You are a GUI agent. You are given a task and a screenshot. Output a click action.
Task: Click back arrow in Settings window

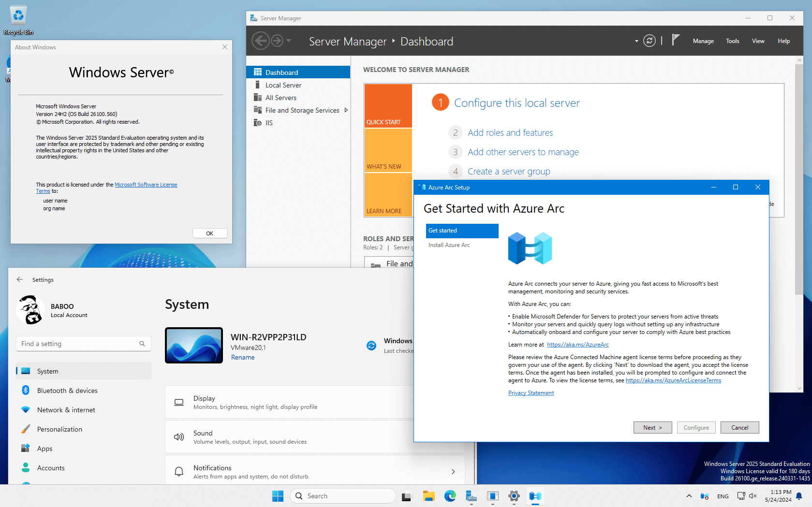(20, 279)
